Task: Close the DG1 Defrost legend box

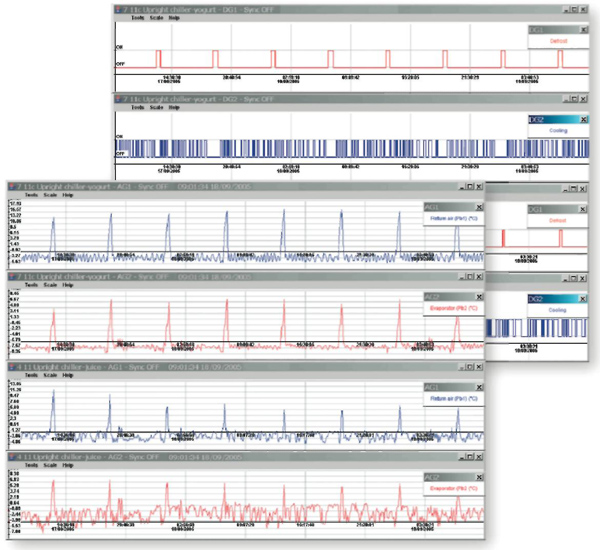Action: pos(584,30)
